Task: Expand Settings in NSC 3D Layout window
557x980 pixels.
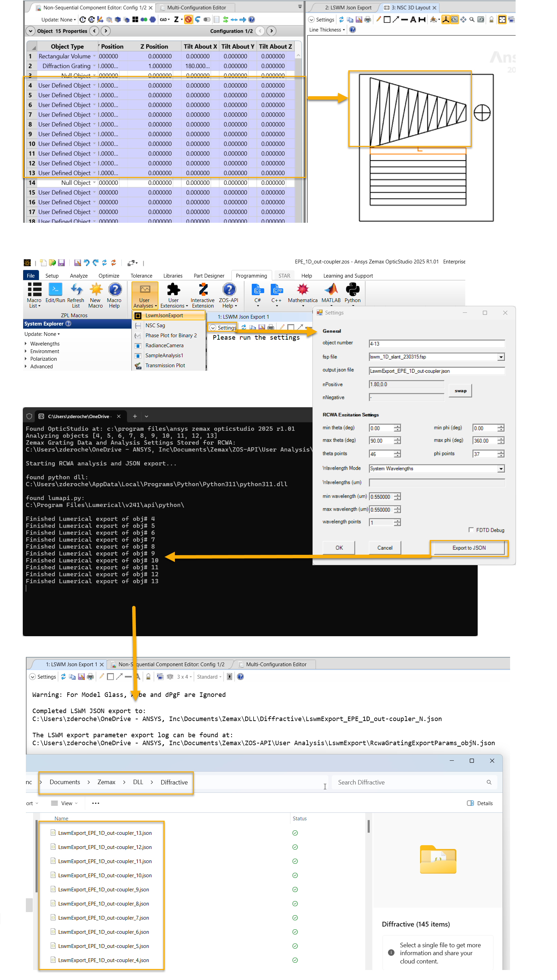Action: [311, 20]
